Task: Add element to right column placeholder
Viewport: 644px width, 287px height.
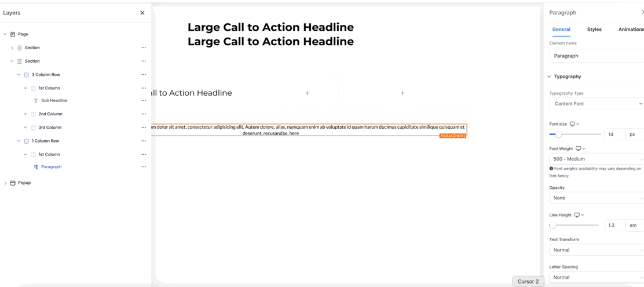Action: [x=402, y=93]
